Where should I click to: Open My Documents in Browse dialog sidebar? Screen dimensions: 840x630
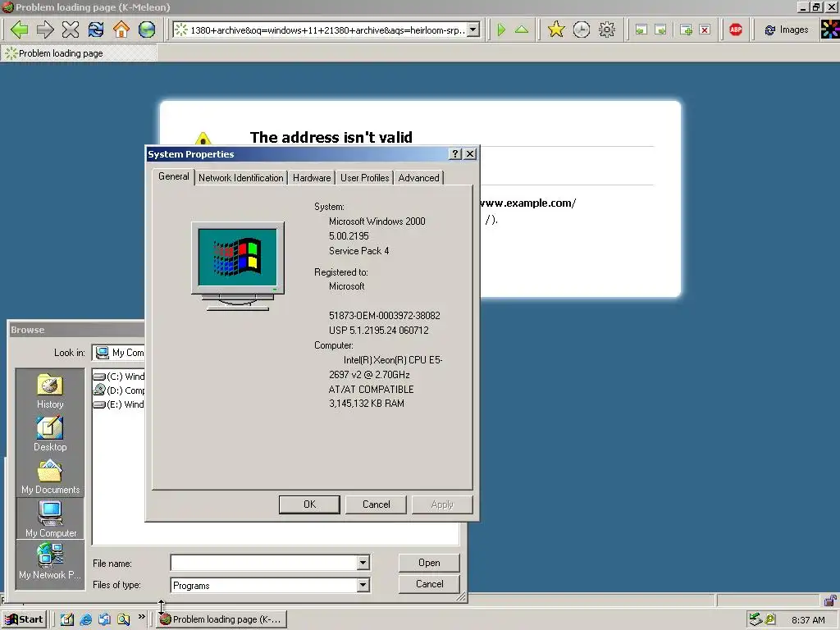(x=50, y=477)
